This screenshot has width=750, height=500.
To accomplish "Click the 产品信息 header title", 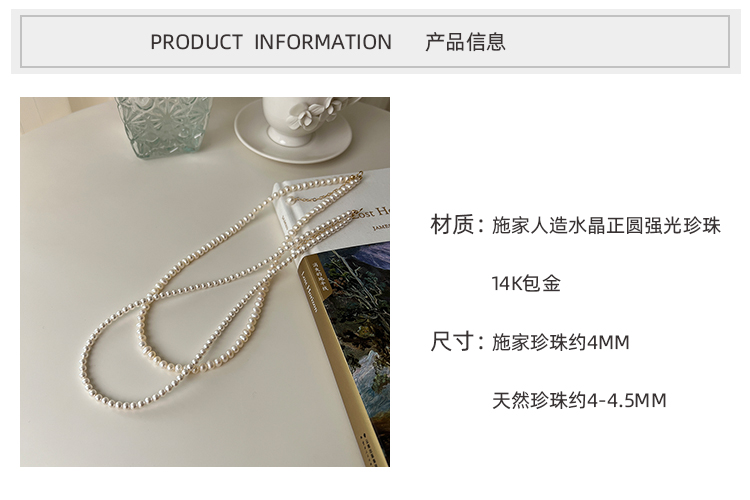I will tap(465, 42).
